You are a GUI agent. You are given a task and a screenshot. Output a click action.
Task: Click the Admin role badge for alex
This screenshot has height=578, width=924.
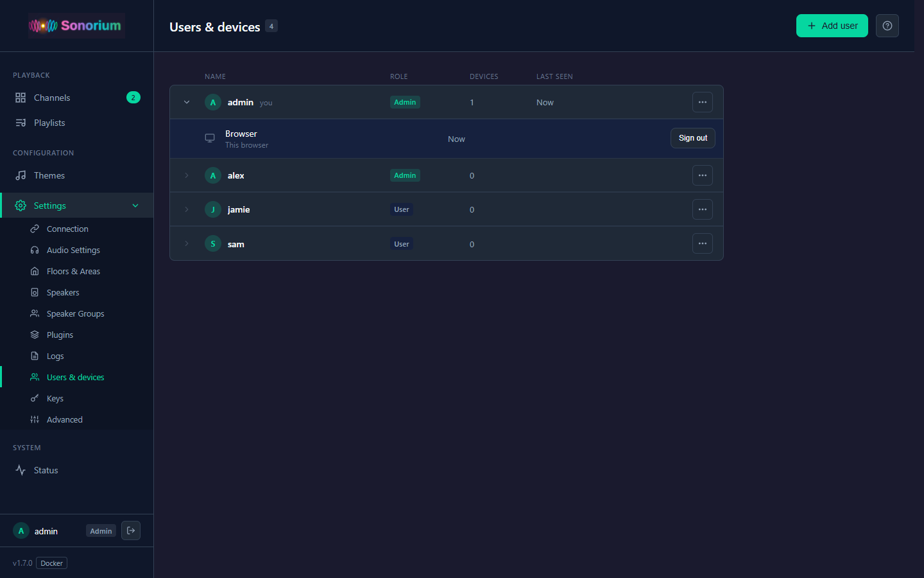click(405, 175)
